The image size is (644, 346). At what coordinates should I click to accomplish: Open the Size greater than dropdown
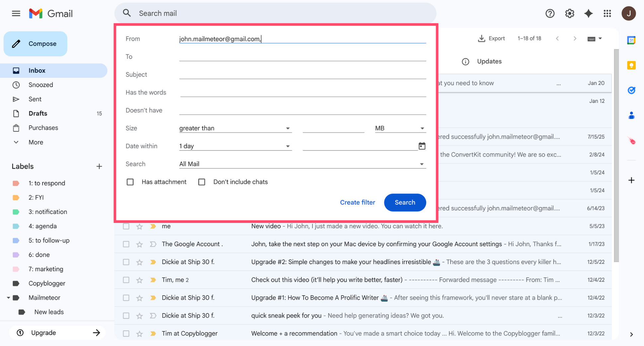(x=288, y=128)
